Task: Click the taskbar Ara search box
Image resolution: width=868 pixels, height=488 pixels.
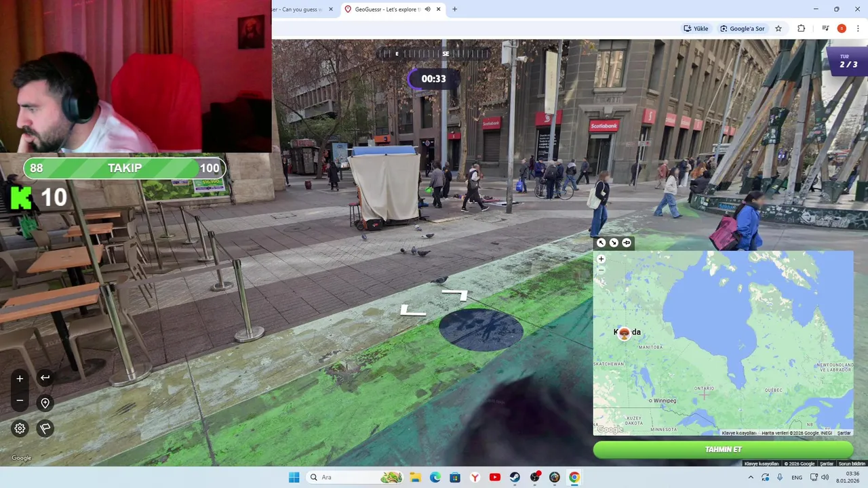Action: point(356,477)
